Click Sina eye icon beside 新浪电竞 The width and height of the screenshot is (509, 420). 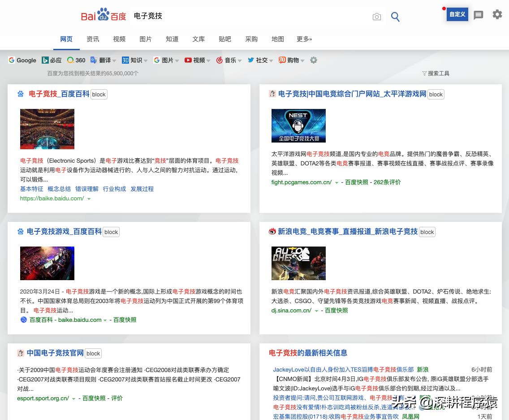[272, 231]
